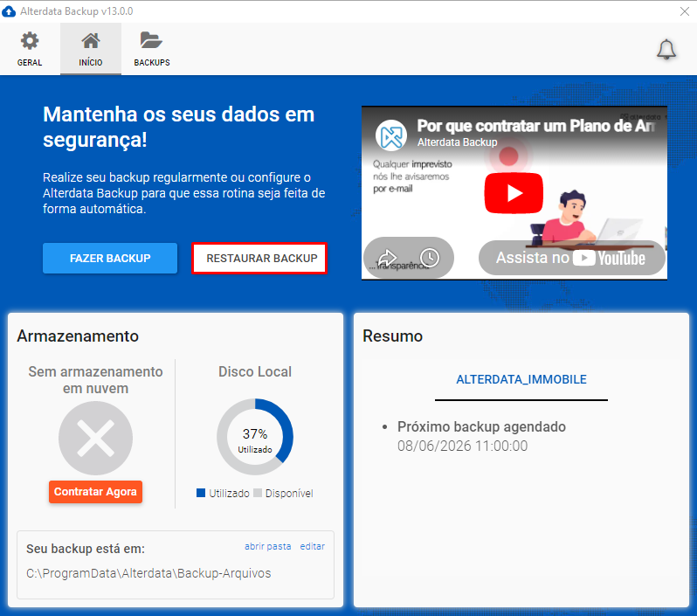Select the INÍCIO home icon
Screen dimensions: 697x616
[x=91, y=41]
